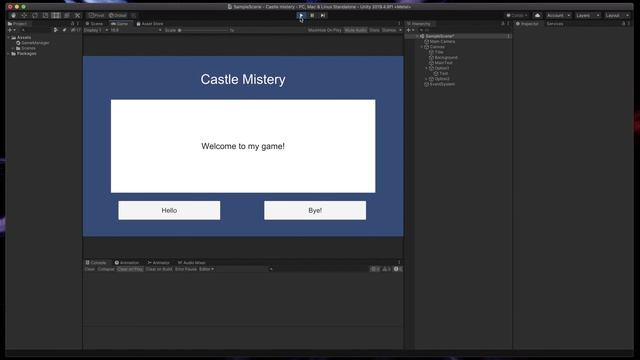The width and height of the screenshot is (640, 360).
Task: Select MainText object in Hierarchy
Action: 441,63
